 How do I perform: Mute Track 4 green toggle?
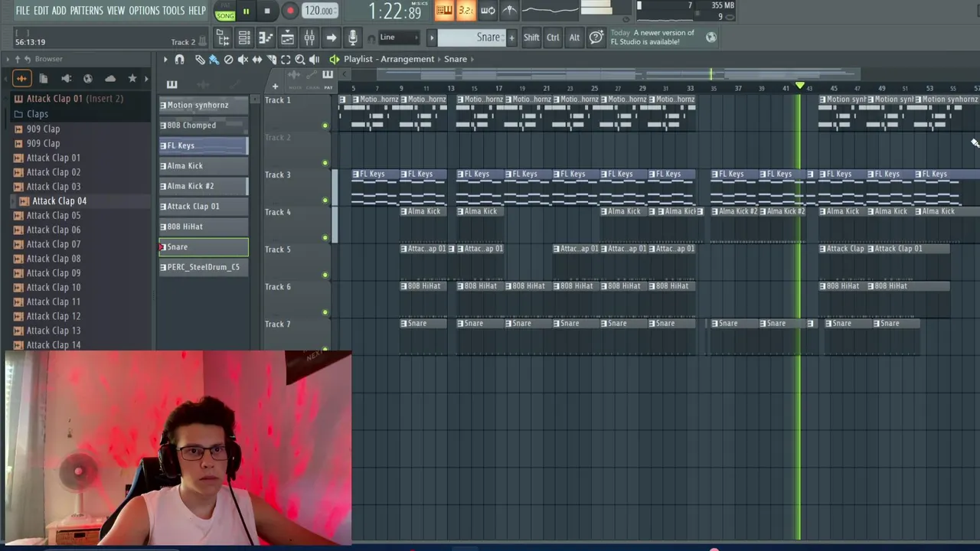click(325, 238)
